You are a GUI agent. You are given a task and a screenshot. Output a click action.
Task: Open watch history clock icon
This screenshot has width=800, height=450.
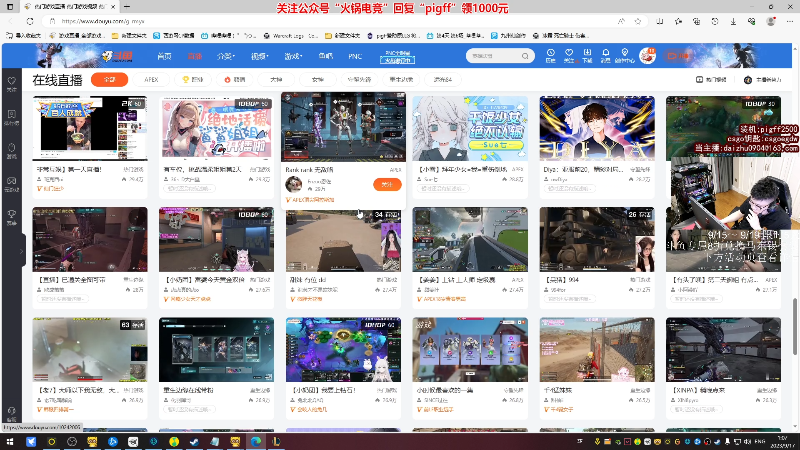pyautogui.click(x=551, y=55)
